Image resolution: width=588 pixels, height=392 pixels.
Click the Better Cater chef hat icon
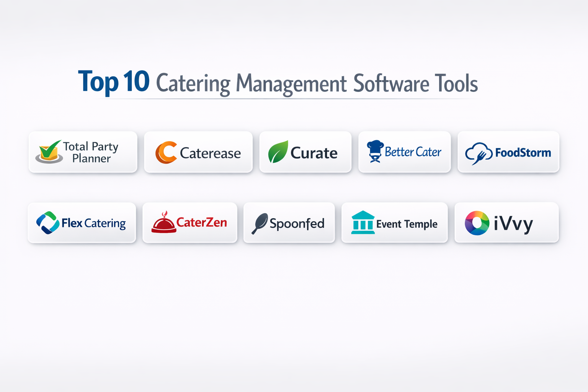click(x=375, y=151)
